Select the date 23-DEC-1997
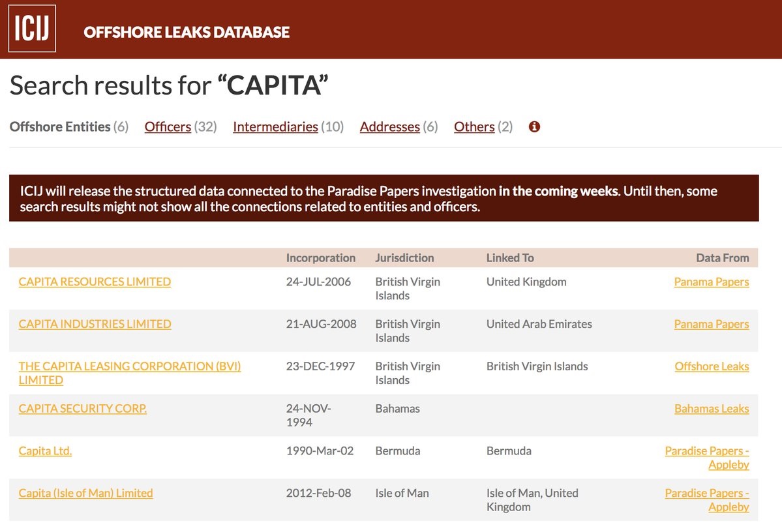 tap(321, 366)
